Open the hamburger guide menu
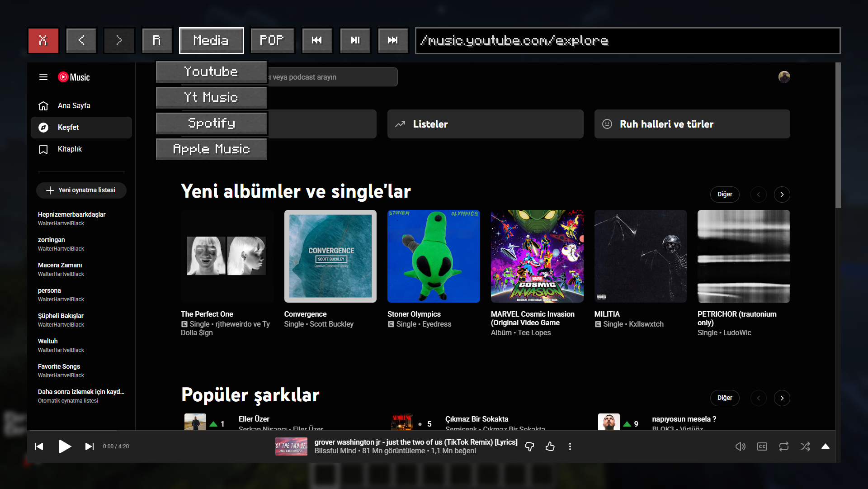The image size is (868, 489). coord(43,77)
